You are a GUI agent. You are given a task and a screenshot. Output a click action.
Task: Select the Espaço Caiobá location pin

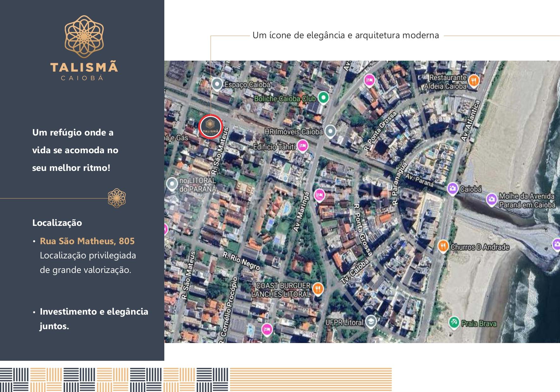click(x=216, y=84)
